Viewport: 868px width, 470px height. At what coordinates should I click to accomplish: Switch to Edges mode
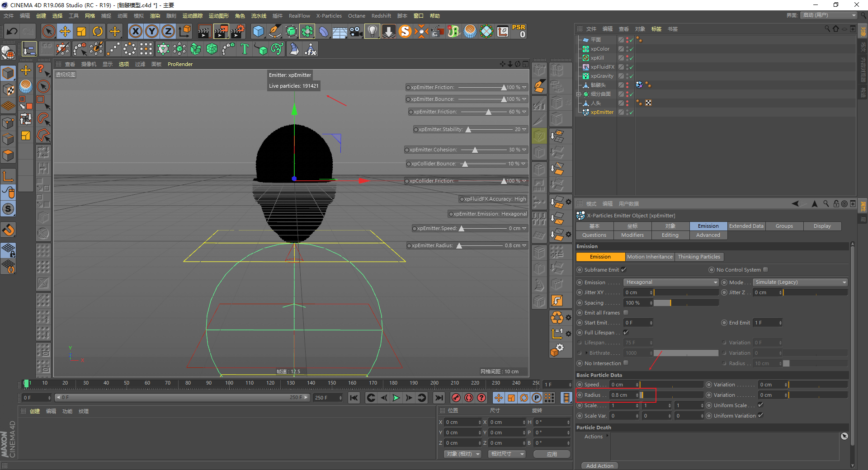click(x=9, y=139)
